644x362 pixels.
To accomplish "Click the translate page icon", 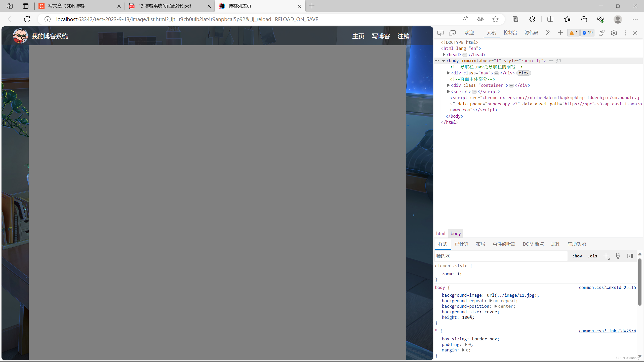I will coord(480,19).
